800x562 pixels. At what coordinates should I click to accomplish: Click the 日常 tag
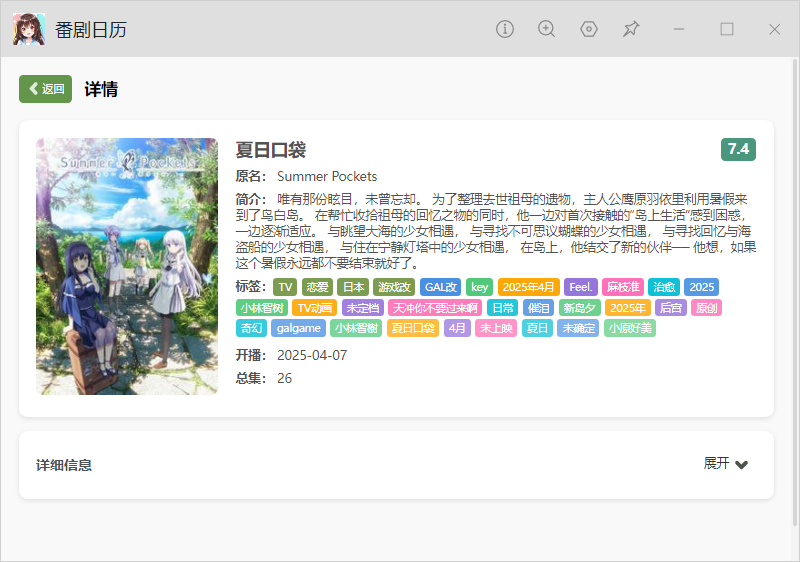(x=503, y=308)
